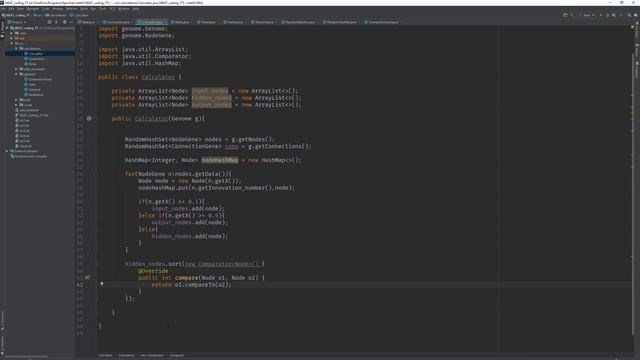Click the calculations segment in navigation bar

(56, 15)
